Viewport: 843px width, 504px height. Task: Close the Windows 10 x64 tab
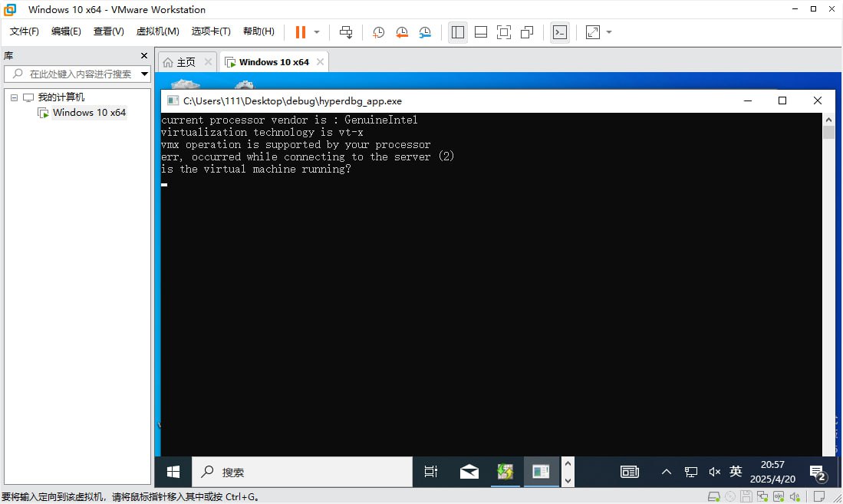[320, 62]
